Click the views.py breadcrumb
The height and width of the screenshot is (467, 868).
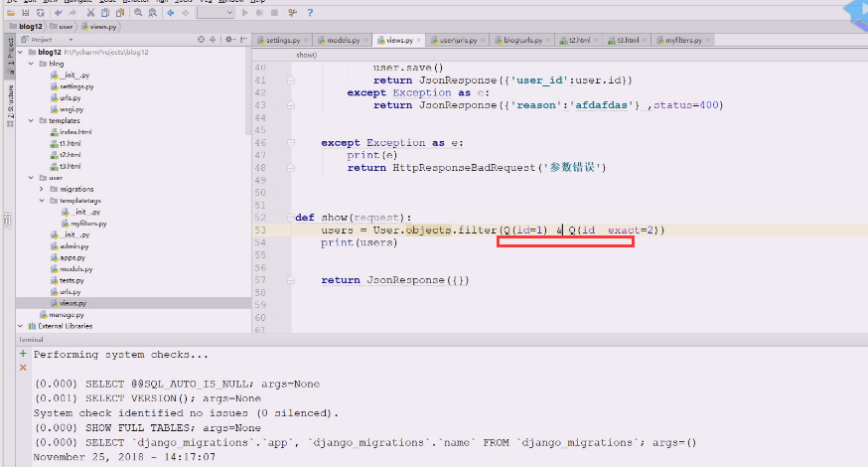[x=99, y=26]
